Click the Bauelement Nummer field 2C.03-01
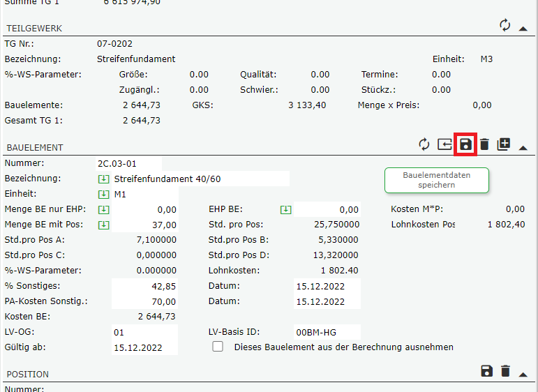 137,163
